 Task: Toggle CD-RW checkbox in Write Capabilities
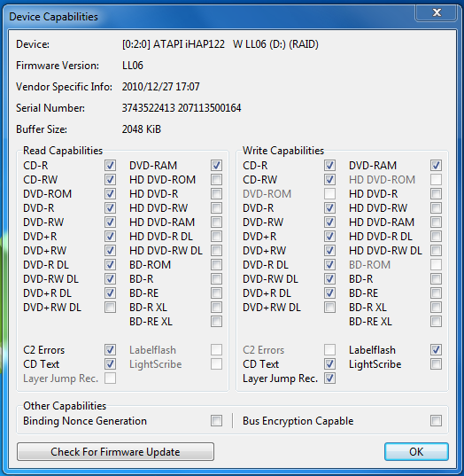click(x=329, y=180)
